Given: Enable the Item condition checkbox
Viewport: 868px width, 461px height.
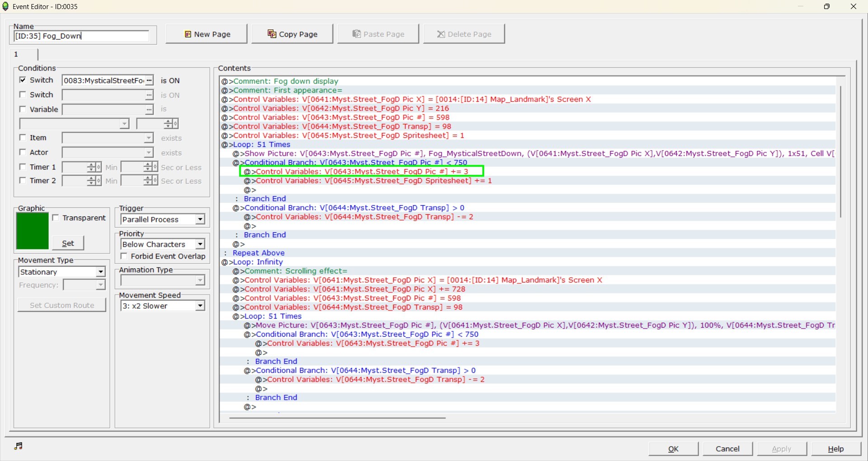Looking at the screenshot, I should coord(23,137).
